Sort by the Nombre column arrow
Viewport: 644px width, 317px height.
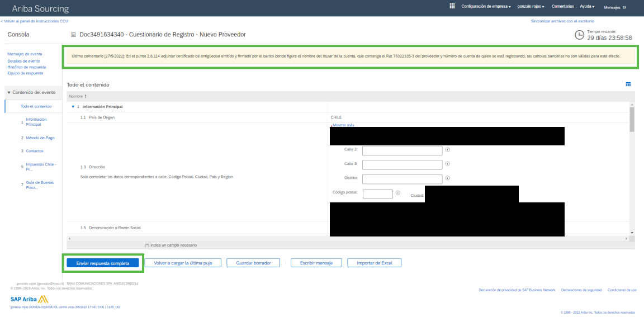(86, 97)
